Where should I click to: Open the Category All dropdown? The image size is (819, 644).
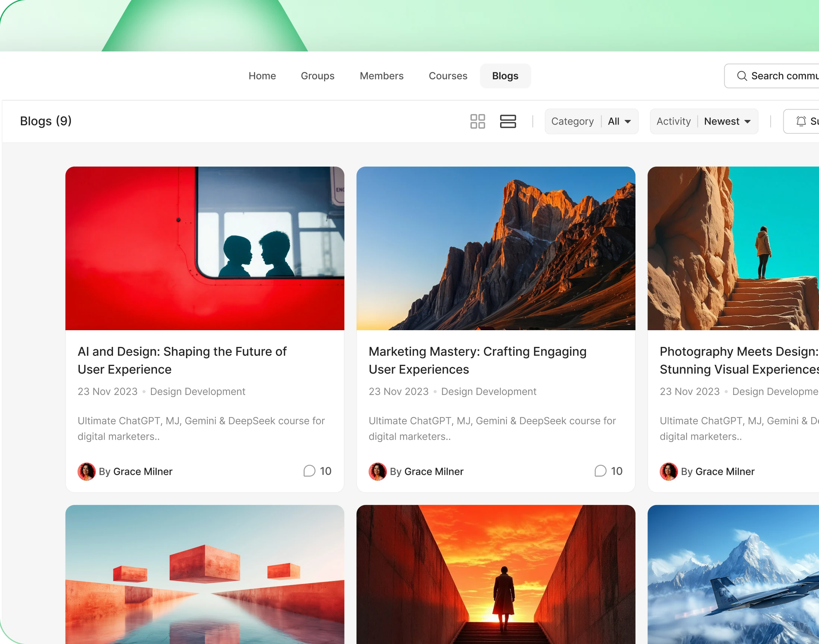[x=591, y=121]
